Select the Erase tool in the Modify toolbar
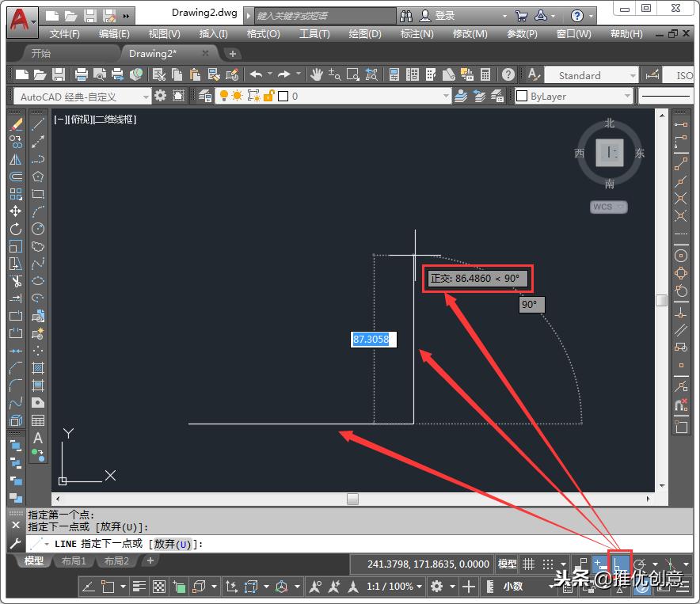This screenshot has height=604, width=700. coord(16,123)
